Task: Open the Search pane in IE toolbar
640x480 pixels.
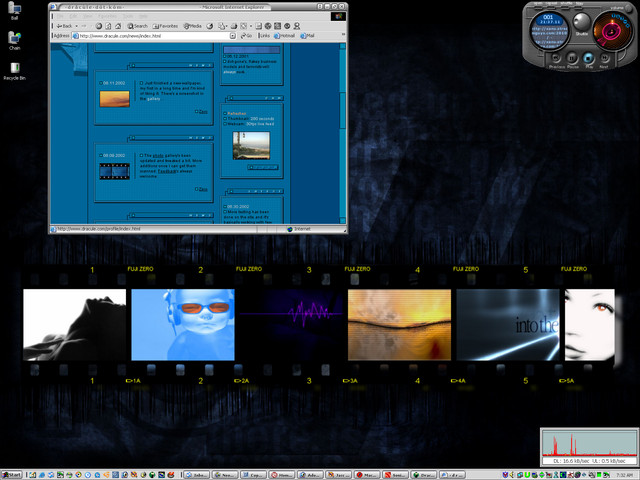Action: tap(137, 26)
